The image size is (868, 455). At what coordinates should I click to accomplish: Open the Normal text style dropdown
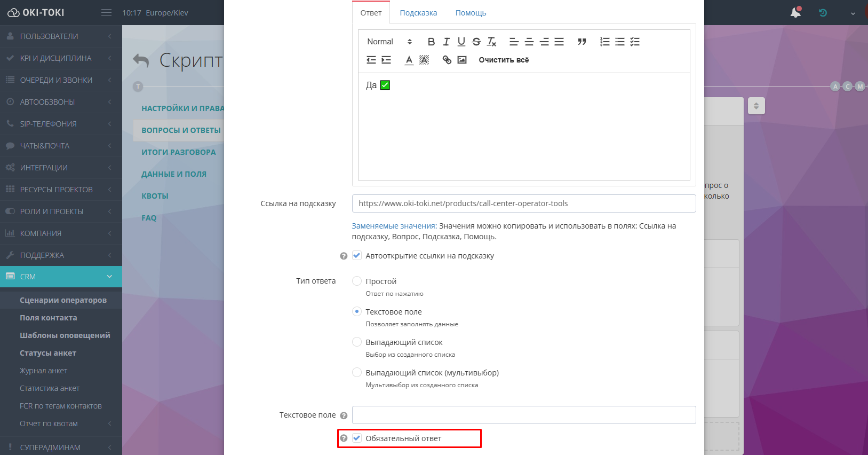[389, 42]
